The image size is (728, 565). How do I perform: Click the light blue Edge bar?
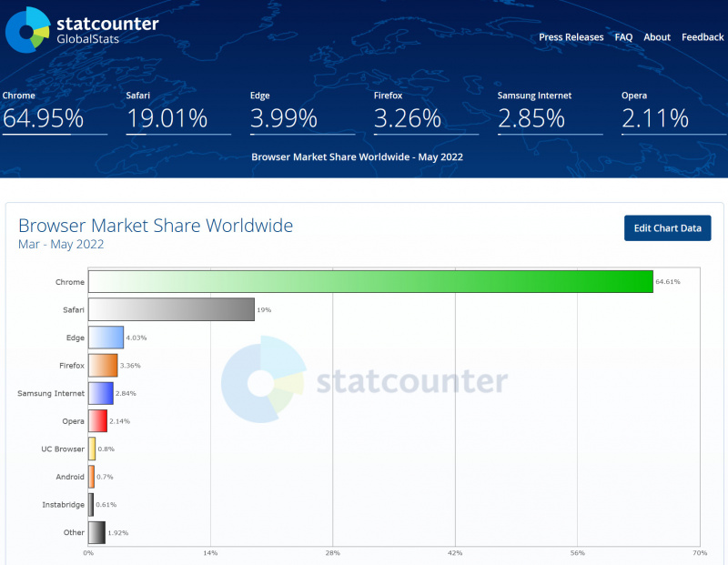[x=106, y=338]
